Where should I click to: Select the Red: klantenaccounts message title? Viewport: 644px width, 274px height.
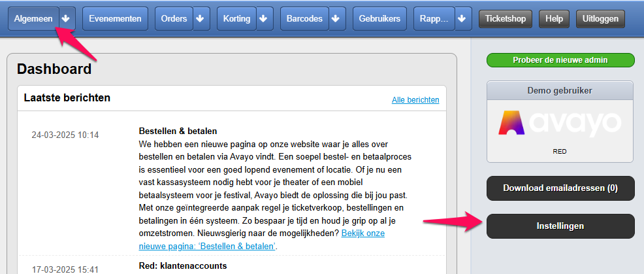pyautogui.click(x=183, y=266)
